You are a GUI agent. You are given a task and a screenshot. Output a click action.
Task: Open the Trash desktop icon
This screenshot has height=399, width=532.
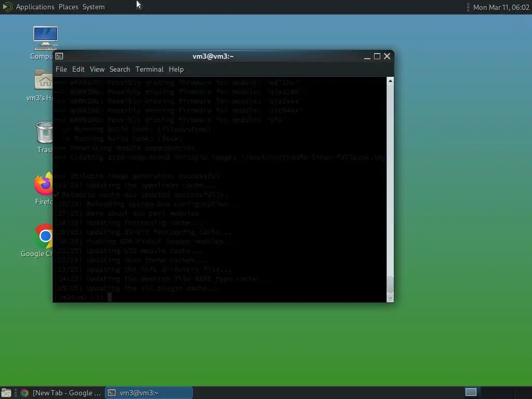click(44, 132)
